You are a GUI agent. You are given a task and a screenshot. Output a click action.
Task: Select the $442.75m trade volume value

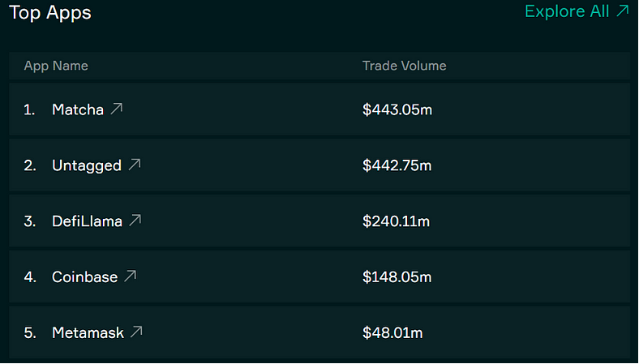tap(397, 165)
